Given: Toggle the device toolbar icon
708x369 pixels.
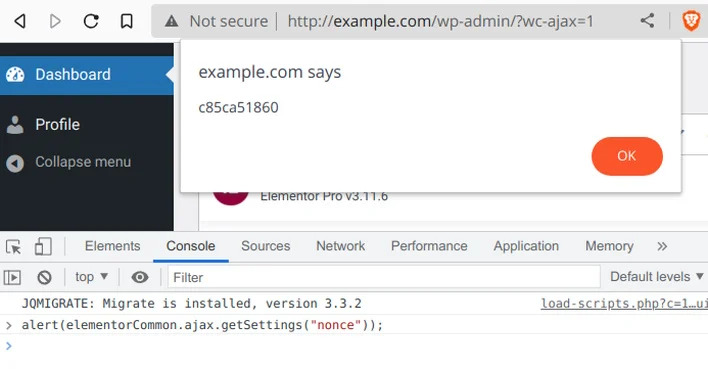Looking at the screenshot, I should click(x=43, y=247).
